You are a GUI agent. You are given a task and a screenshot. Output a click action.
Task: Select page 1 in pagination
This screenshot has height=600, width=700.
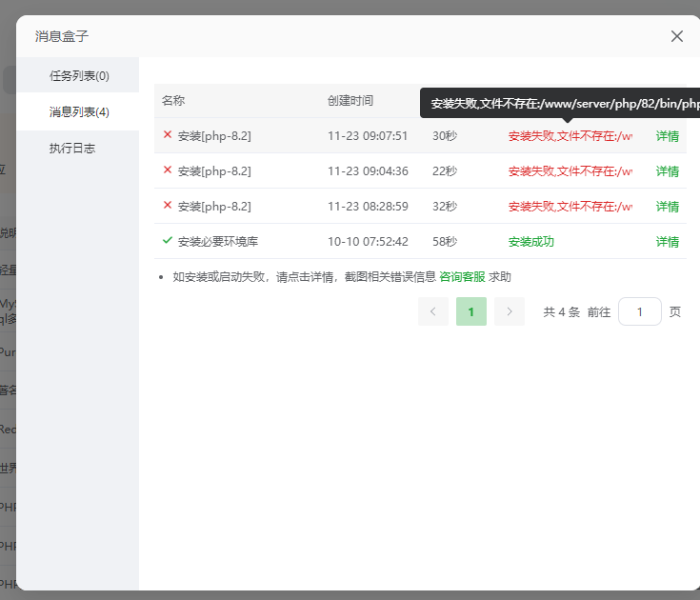(x=470, y=311)
